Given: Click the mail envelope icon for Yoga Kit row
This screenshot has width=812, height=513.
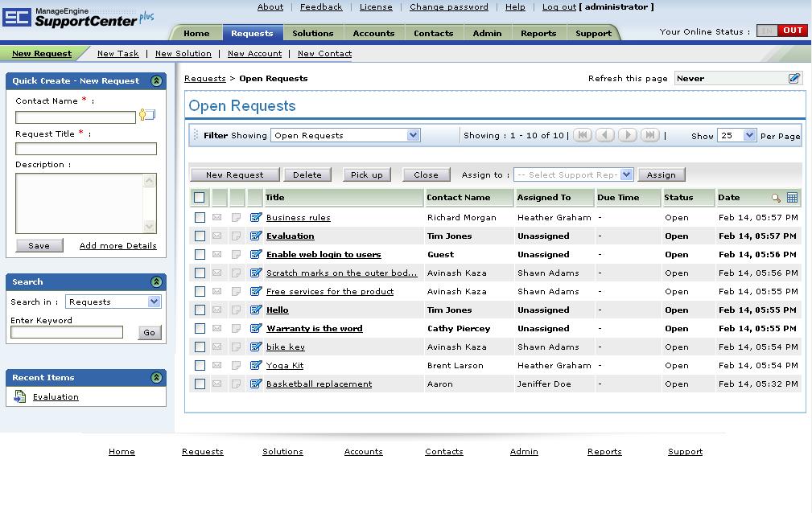Looking at the screenshot, I should coord(217,366).
